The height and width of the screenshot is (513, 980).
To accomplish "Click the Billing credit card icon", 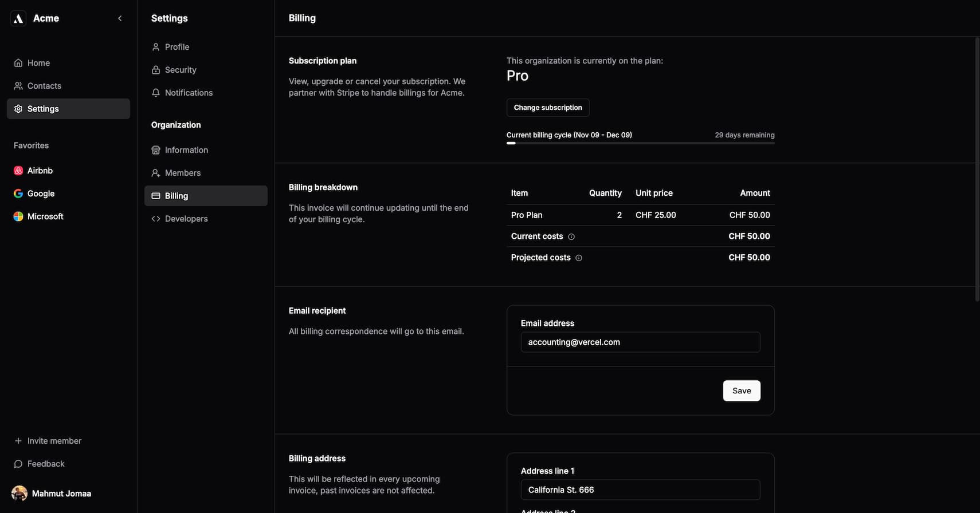I will click(x=156, y=196).
